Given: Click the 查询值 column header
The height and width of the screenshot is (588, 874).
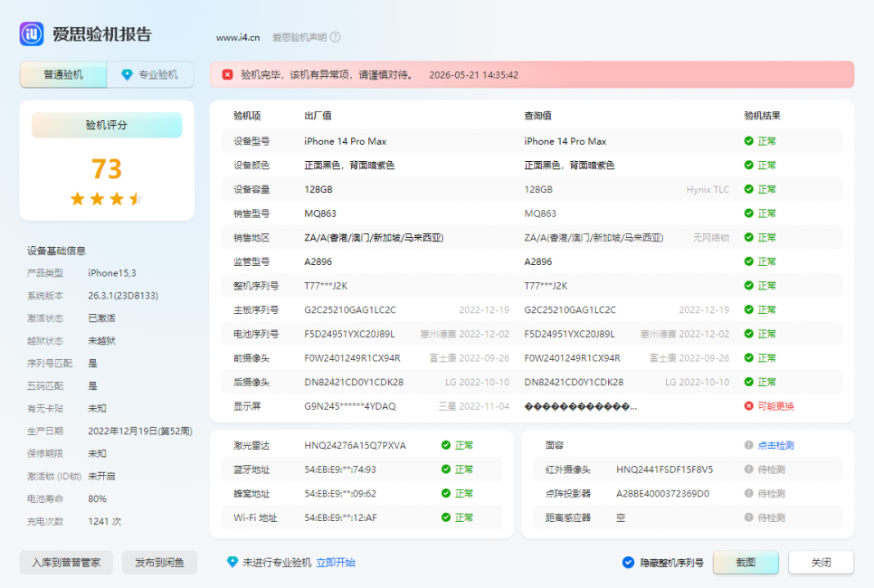Looking at the screenshot, I should (x=538, y=116).
